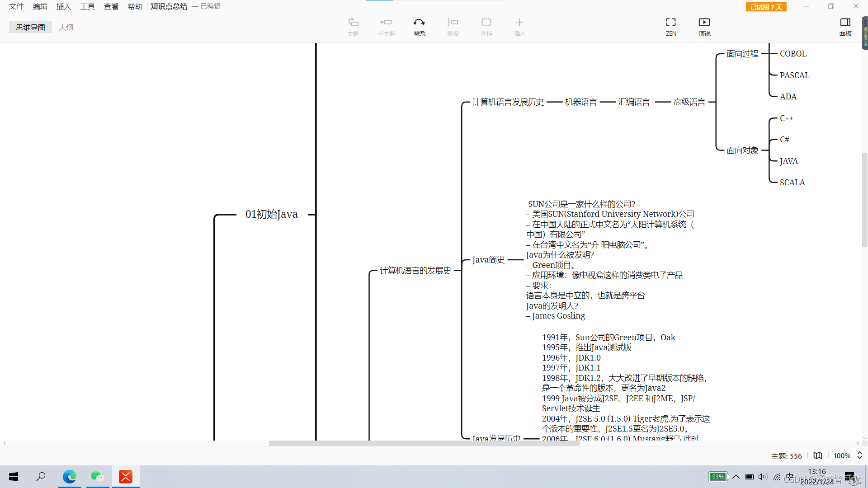This screenshot has width=868, height=488.
Task: Open the 文件 menu
Action: click(16, 6)
